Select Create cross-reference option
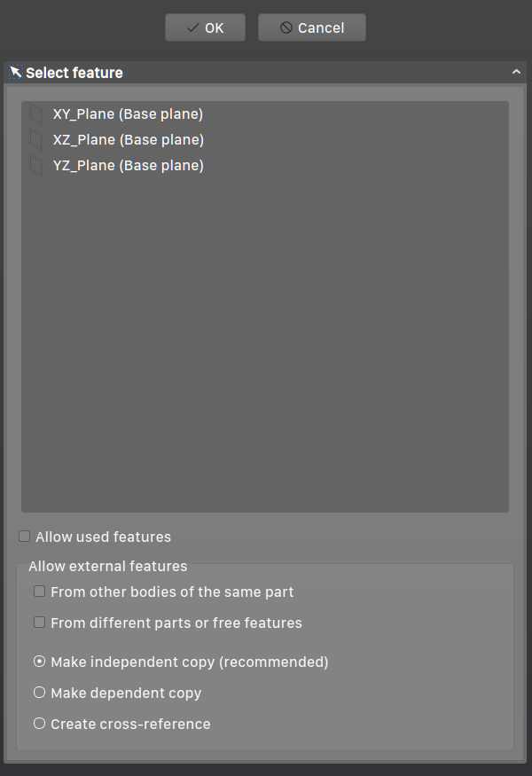Image resolution: width=532 pixels, height=776 pixels. 39,723
